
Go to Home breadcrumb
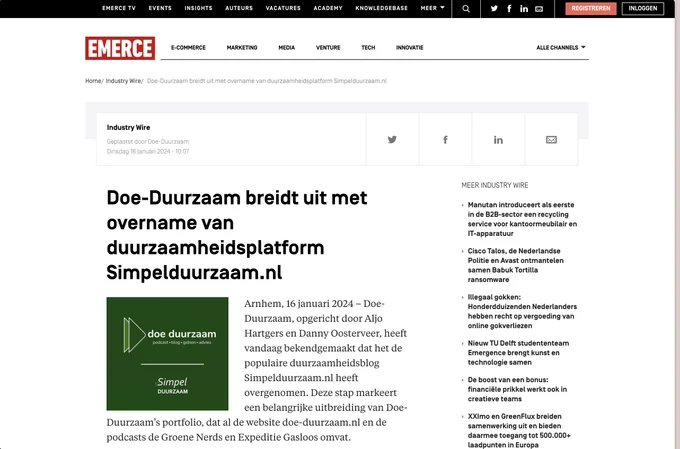tap(93, 81)
